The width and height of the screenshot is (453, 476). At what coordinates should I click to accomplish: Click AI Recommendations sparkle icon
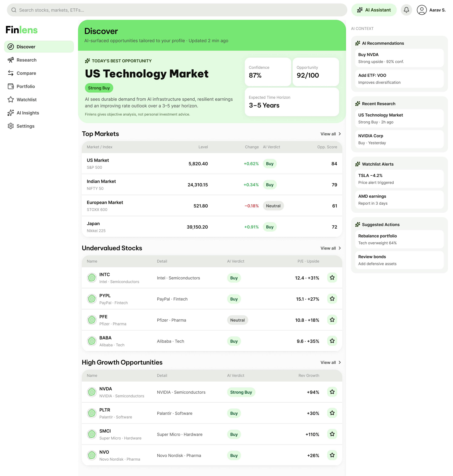click(358, 43)
